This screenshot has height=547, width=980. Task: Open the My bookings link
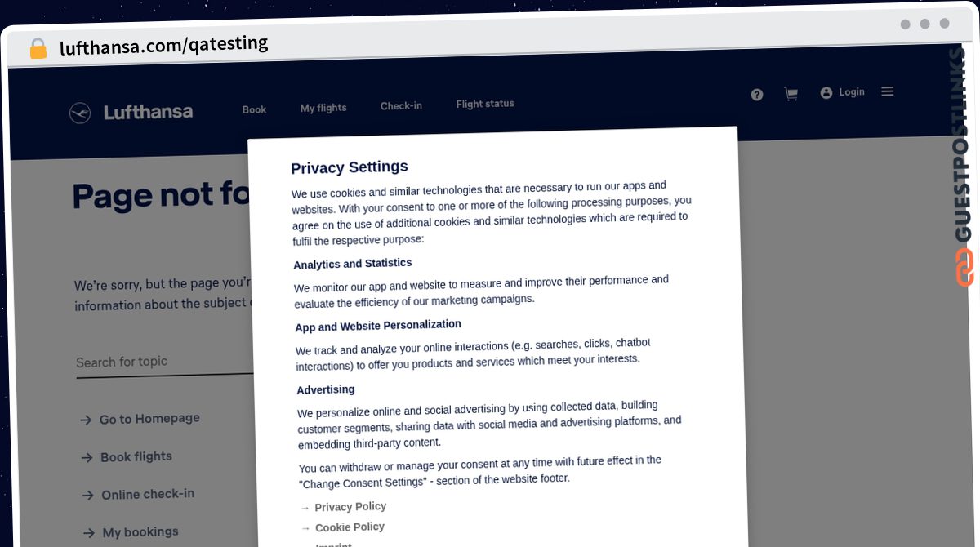140,532
